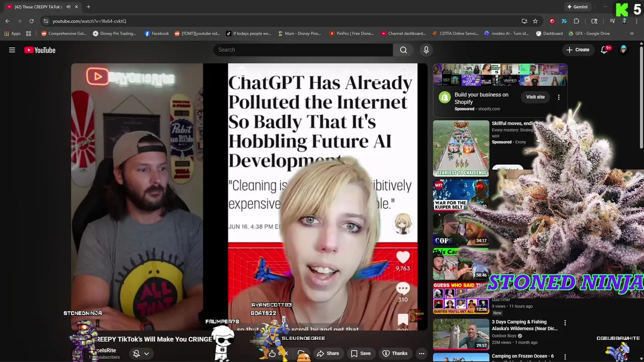Open 3 Days Camping & Fishing video title

(525, 325)
